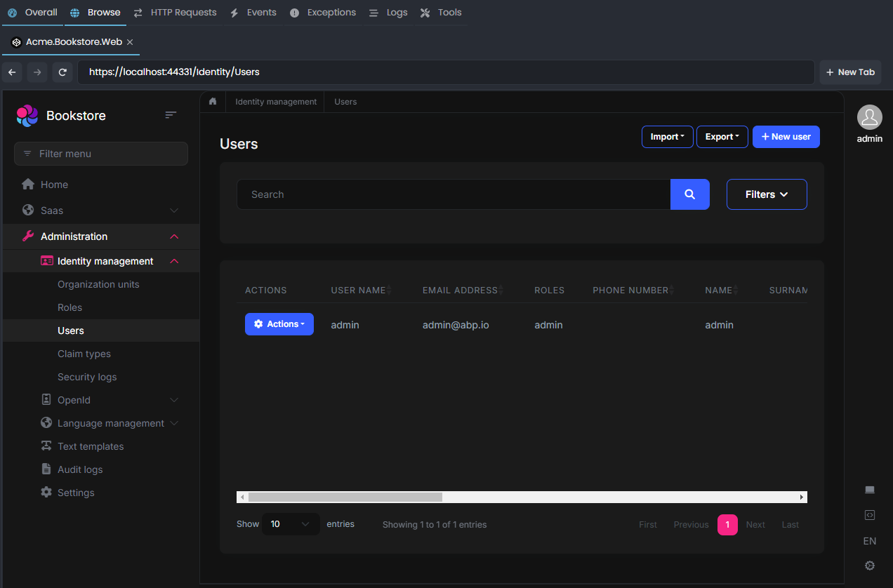Open the Security logs menu item

click(x=87, y=377)
